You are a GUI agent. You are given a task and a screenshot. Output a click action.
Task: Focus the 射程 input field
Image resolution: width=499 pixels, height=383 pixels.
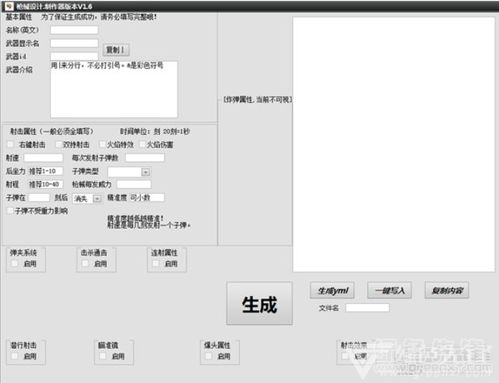click(x=45, y=184)
